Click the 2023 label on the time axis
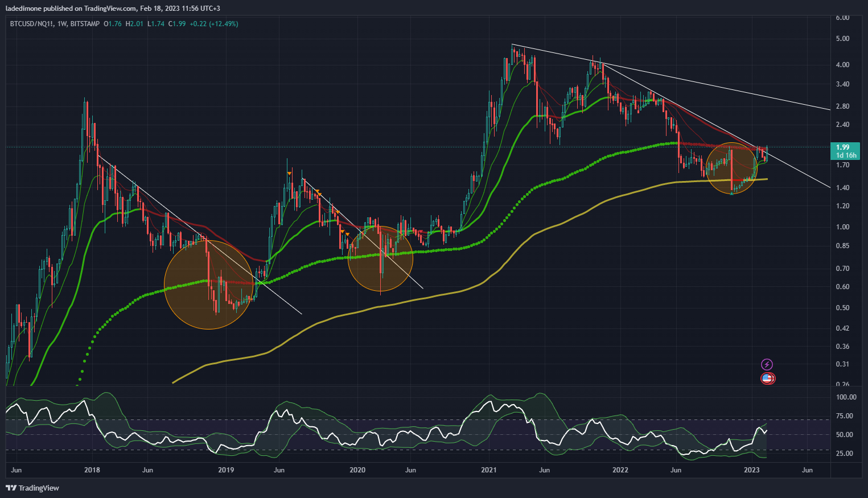Screen dimensions: 868x498 [752, 470]
